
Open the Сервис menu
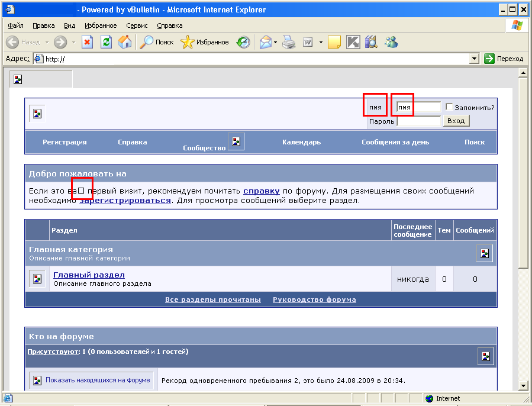pyautogui.click(x=137, y=25)
